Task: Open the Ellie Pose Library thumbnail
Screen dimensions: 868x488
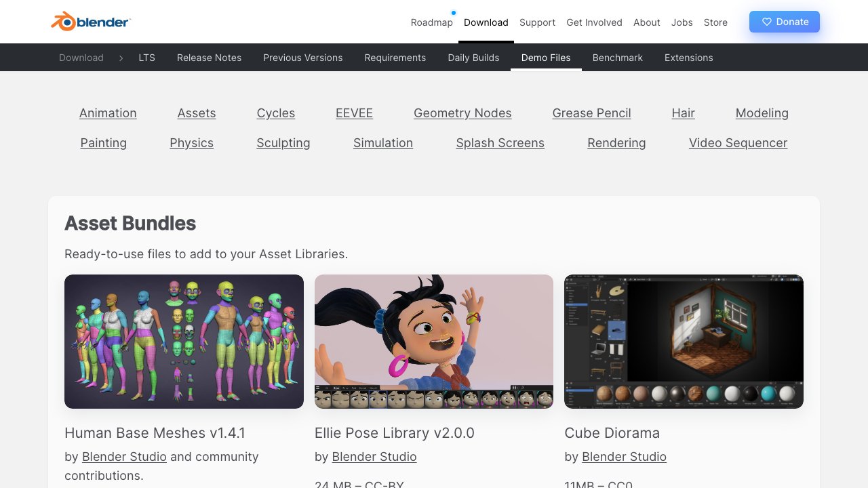Action: (434, 342)
